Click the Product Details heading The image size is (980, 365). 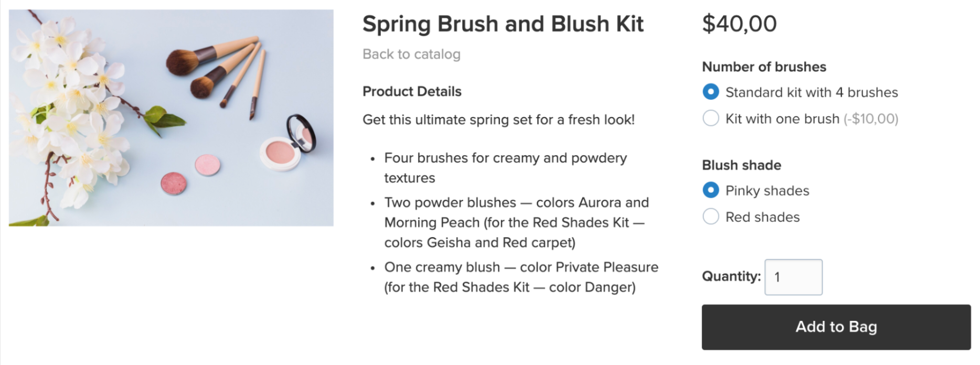point(412,91)
